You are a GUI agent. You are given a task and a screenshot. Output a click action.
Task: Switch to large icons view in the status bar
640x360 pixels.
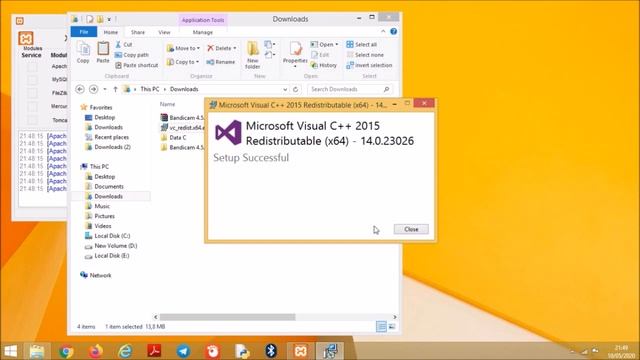[392, 326]
